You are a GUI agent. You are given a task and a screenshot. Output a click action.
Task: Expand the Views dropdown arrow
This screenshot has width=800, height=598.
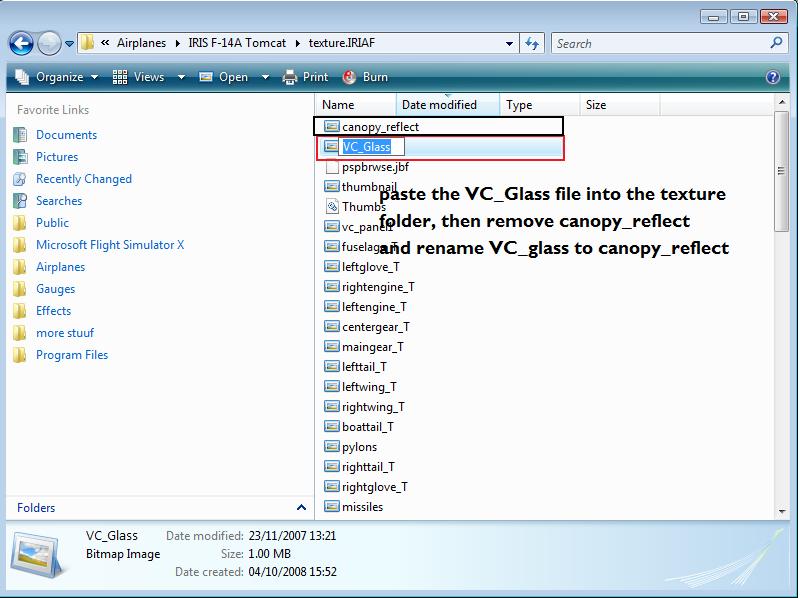pyautogui.click(x=181, y=78)
